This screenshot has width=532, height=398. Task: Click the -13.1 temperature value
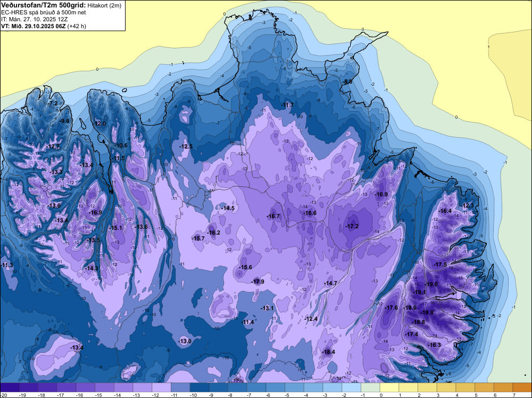click(267, 308)
